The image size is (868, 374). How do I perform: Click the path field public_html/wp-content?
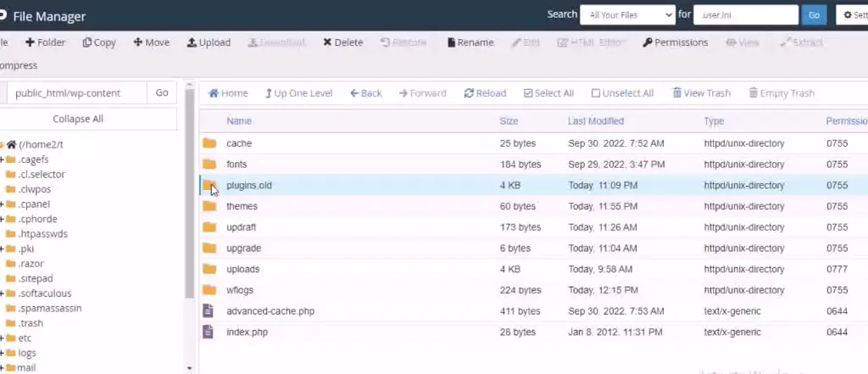[76, 92]
